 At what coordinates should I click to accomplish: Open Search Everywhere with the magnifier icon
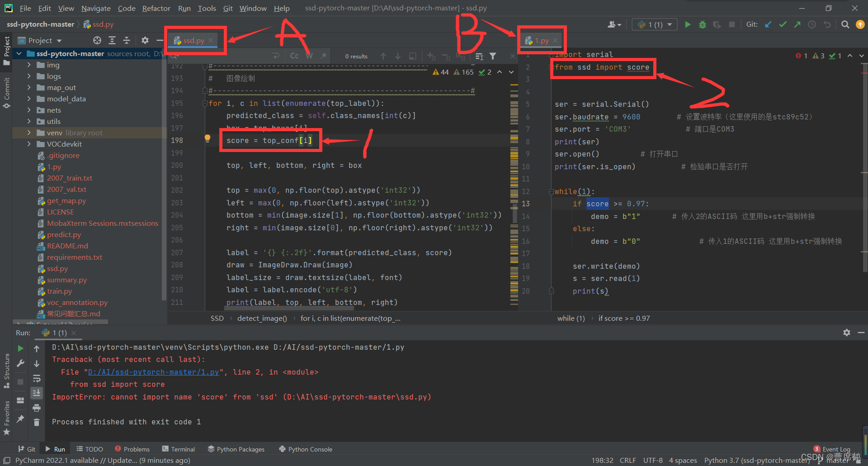tap(844, 24)
